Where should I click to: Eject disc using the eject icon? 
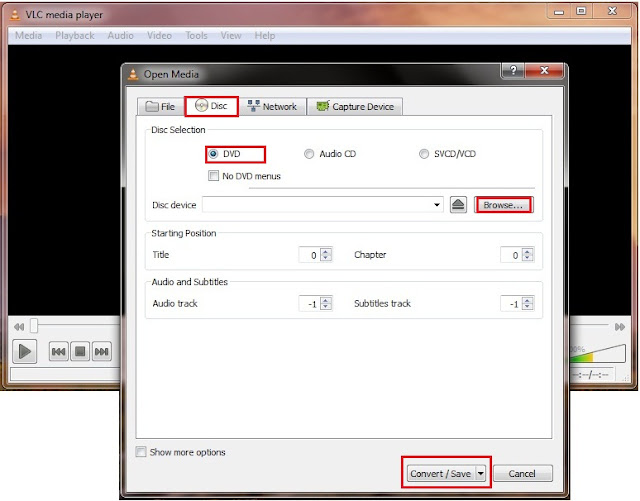(458, 205)
